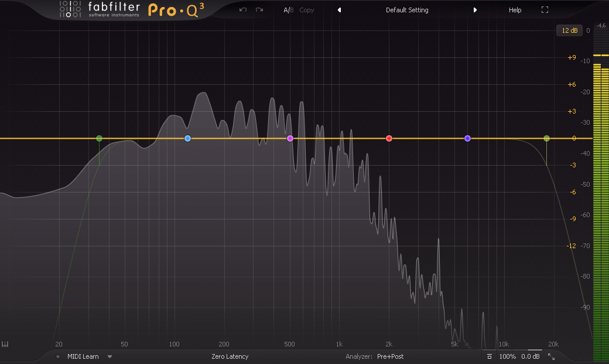Toggle A/B state comparison
The image size is (609, 364).
[x=288, y=10]
